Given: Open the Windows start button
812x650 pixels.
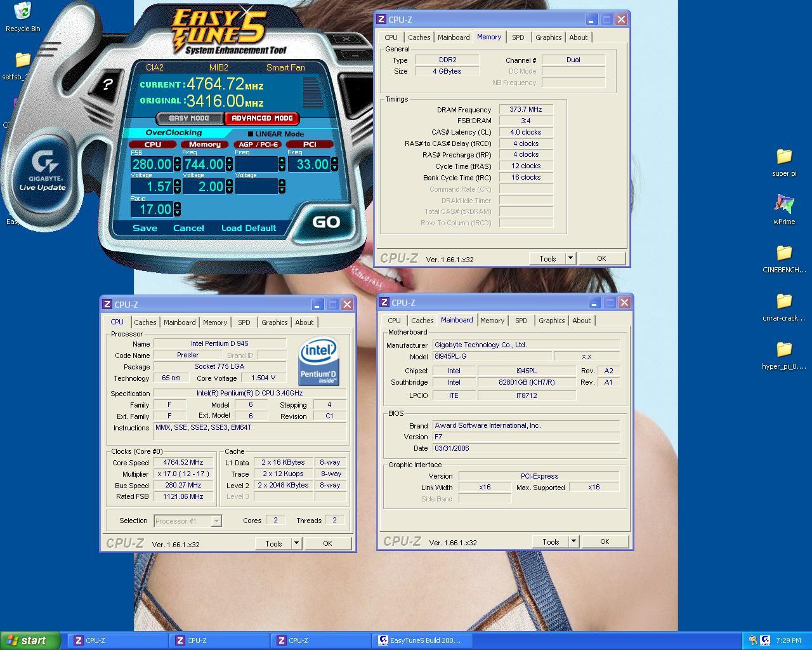Looking at the screenshot, I should coord(30,640).
